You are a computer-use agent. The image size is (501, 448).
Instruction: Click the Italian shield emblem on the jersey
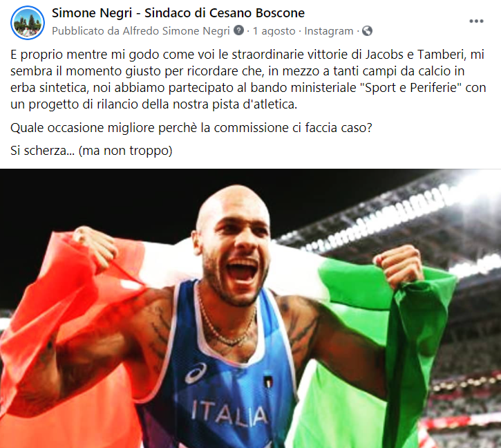tap(268, 382)
